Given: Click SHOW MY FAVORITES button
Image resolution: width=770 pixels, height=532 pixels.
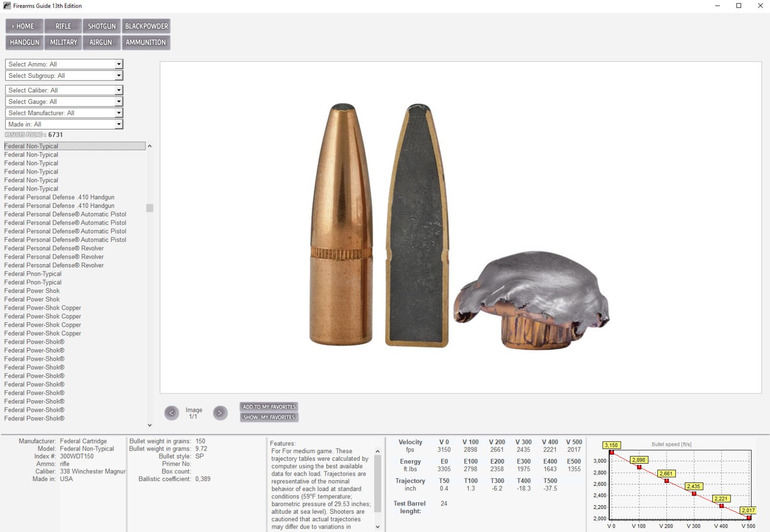Looking at the screenshot, I should click(x=269, y=417).
